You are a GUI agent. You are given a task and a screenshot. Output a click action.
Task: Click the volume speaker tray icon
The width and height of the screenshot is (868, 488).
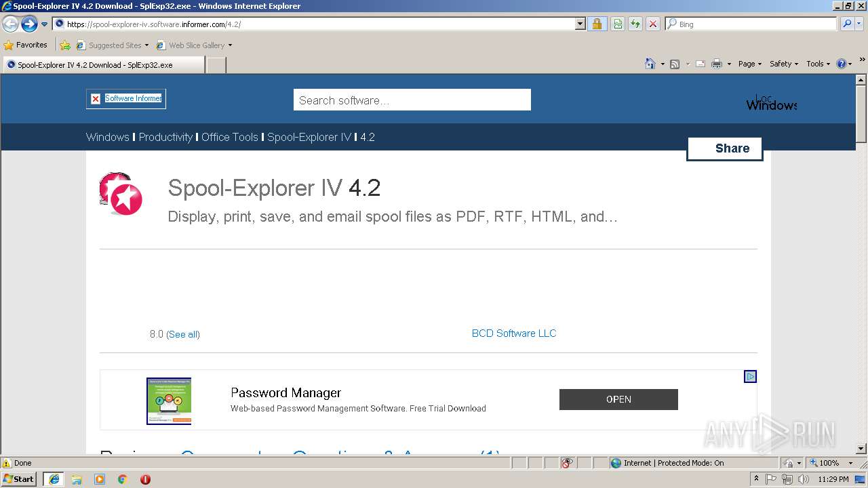point(804,479)
